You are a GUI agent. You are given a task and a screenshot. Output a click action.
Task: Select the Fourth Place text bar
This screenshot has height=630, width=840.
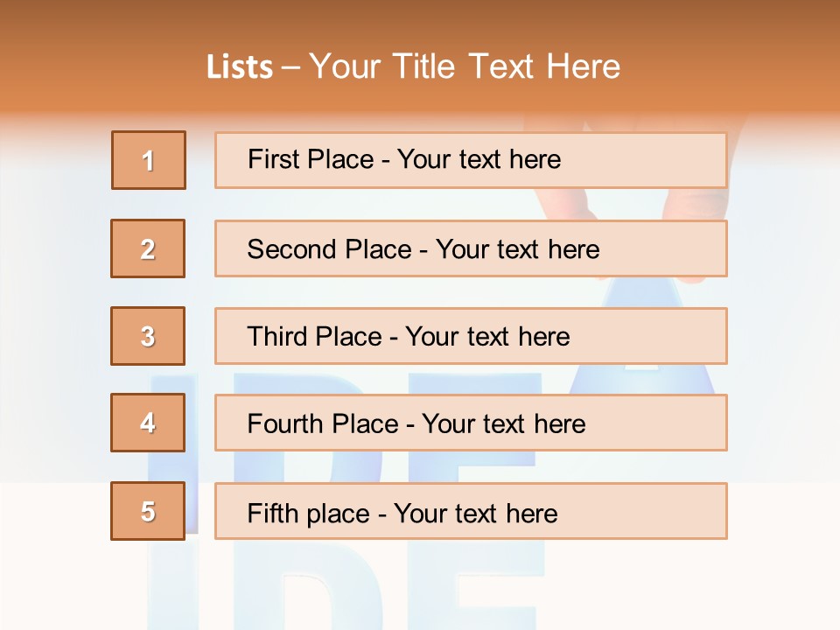[471, 423]
